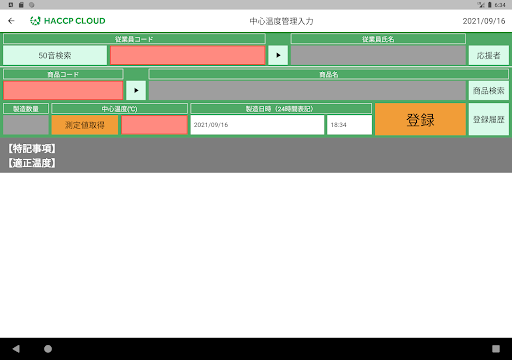Image resolution: width=512 pixels, height=360 pixels.
Task: Click the 応援者 button
Action: click(489, 55)
